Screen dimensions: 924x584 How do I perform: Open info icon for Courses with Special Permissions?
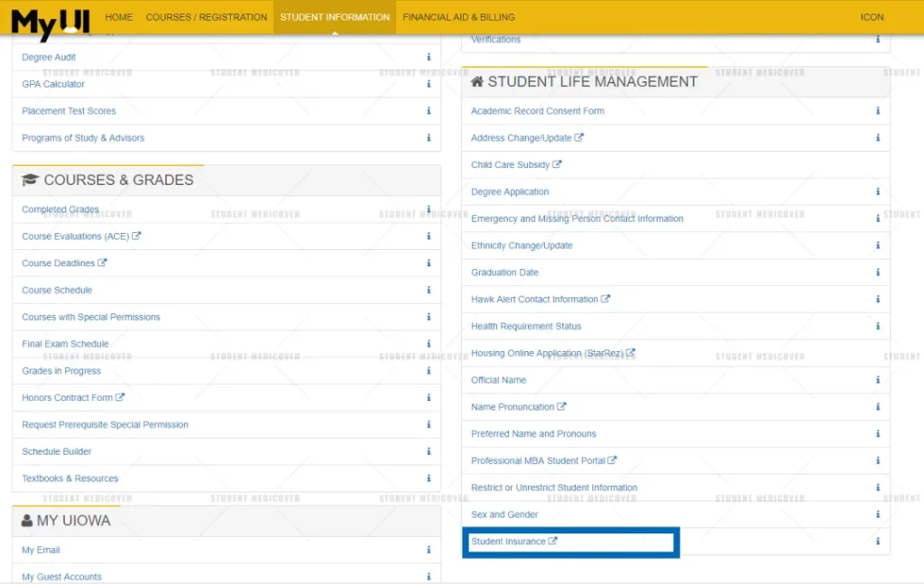(429, 317)
